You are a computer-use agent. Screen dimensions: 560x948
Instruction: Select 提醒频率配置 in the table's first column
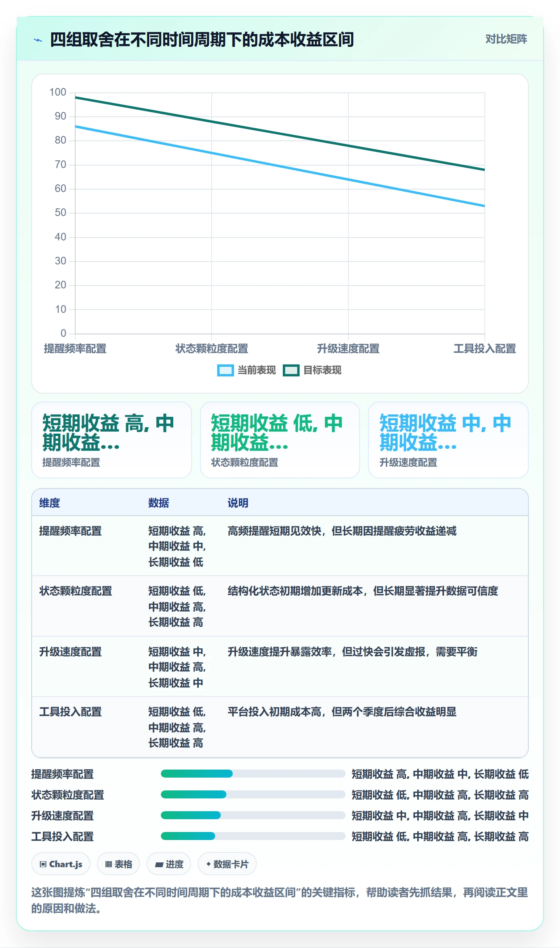pyautogui.click(x=70, y=531)
